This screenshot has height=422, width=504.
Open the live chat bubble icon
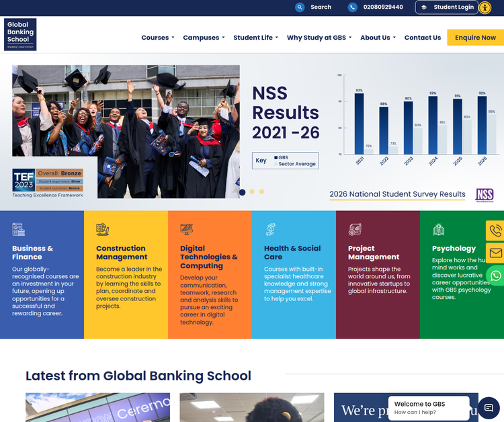[489, 408]
